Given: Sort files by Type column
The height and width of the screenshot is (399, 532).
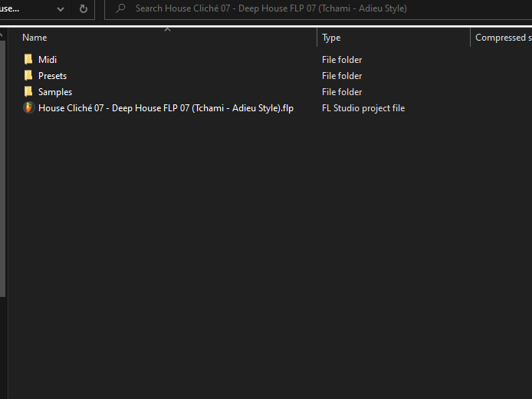Looking at the screenshot, I should pos(331,38).
